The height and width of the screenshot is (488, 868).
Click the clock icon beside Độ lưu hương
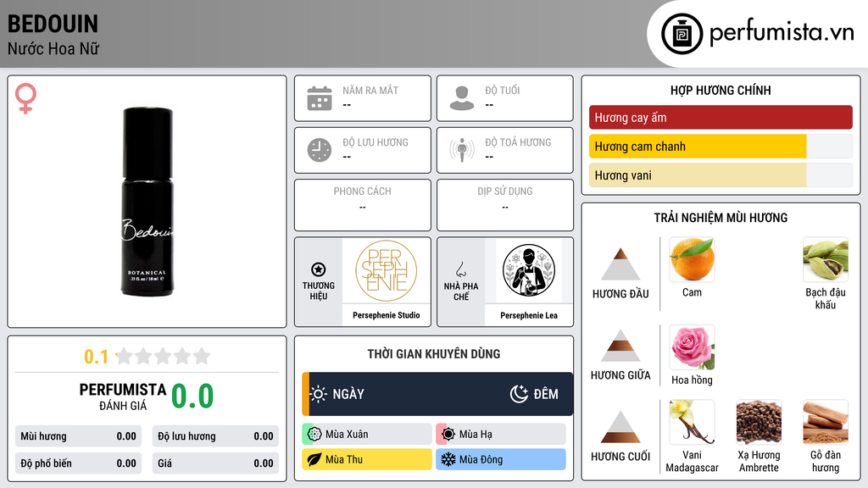click(320, 150)
